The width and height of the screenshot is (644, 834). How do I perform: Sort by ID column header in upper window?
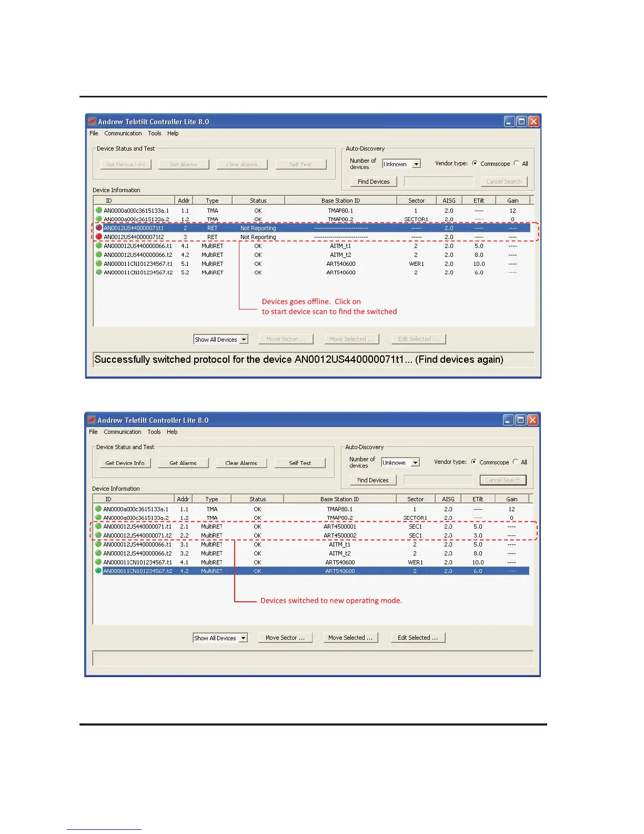(134, 201)
